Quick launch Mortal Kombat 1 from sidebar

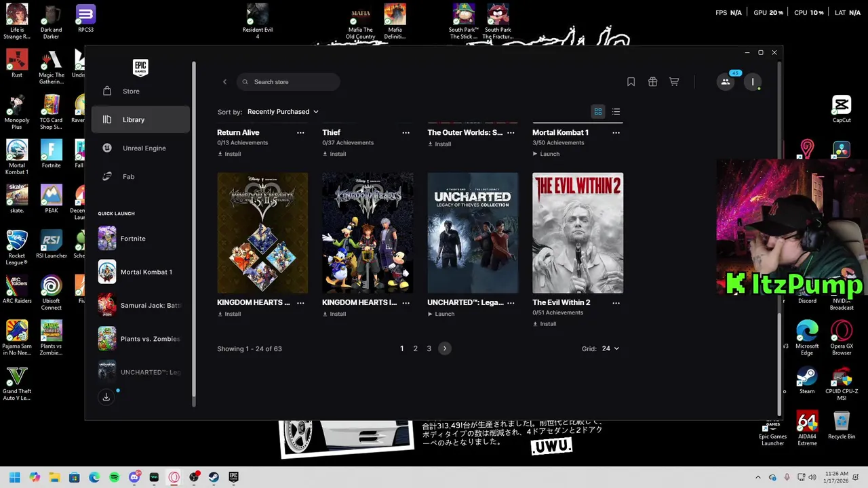tap(140, 272)
